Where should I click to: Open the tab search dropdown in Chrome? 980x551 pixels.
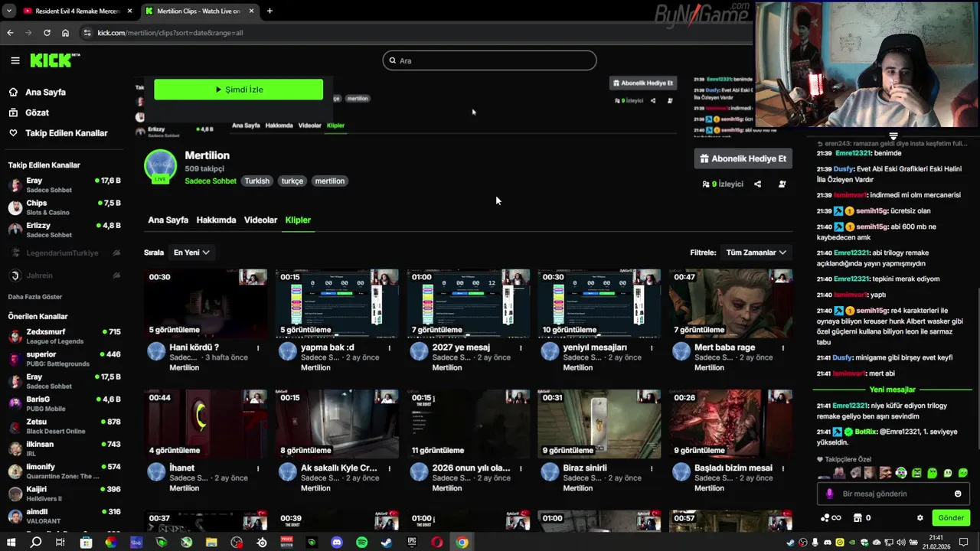pyautogui.click(x=9, y=11)
